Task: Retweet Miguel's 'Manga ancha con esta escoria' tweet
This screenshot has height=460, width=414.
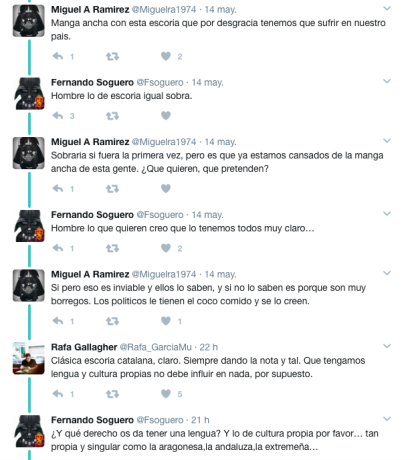Action: [112, 56]
